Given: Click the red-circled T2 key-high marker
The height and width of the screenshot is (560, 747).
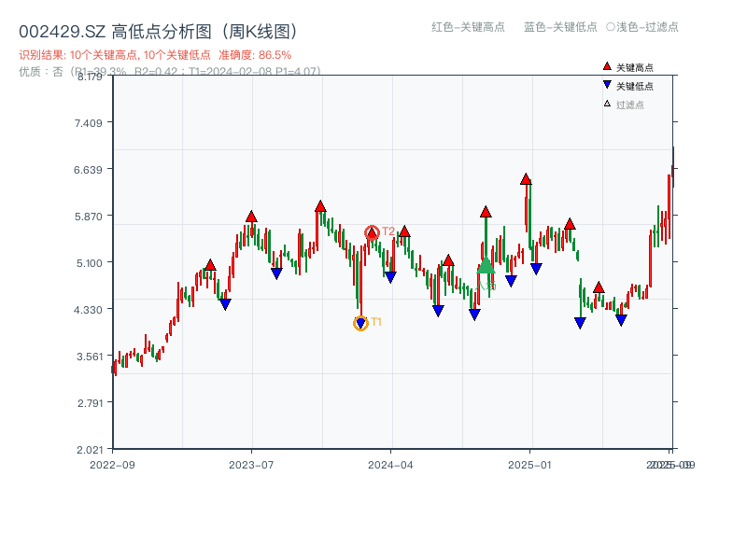Looking at the screenshot, I should (x=372, y=232).
